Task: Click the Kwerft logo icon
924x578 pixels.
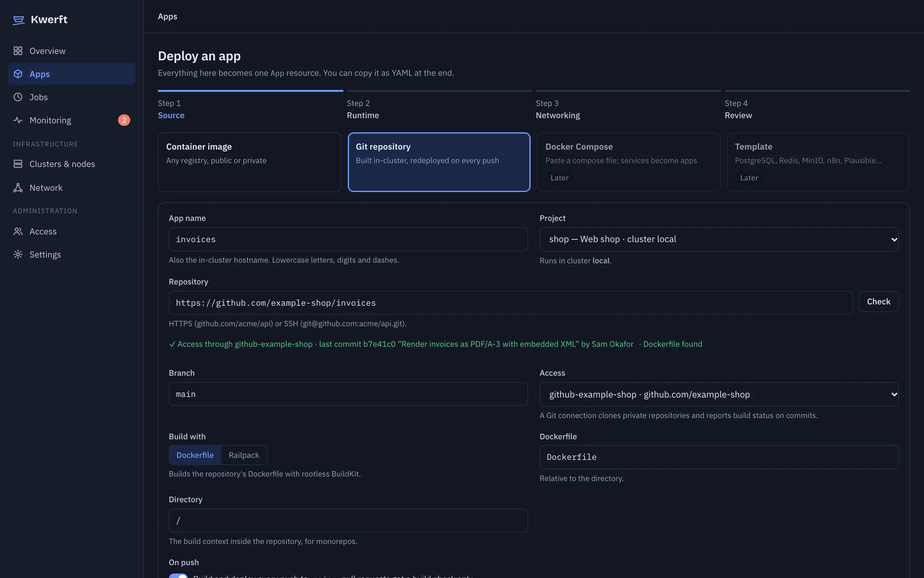Action: (18, 20)
